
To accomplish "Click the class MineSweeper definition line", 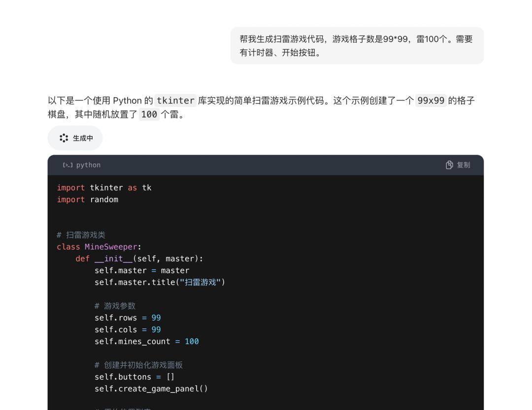I will (x=99, y=247).
